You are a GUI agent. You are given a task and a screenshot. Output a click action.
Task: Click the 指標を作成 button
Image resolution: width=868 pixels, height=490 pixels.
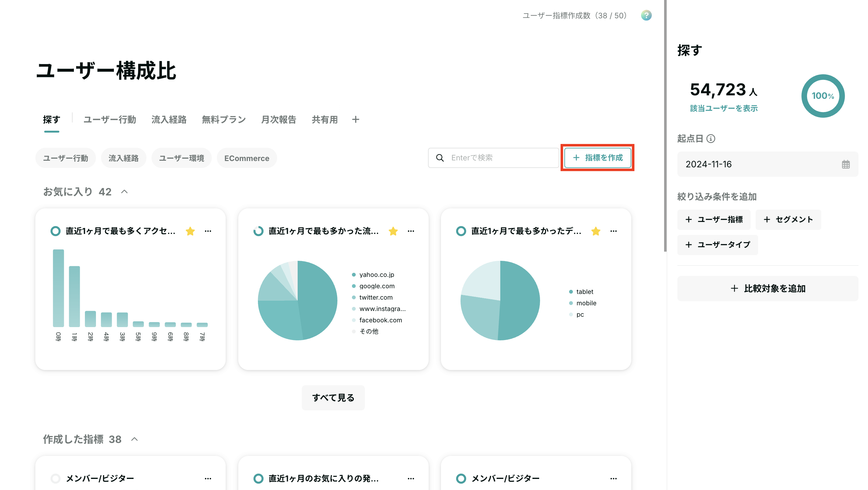598,158
